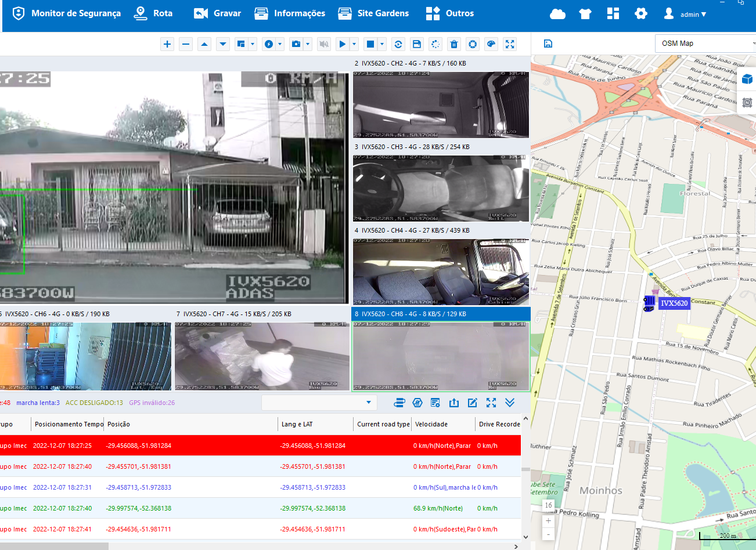756x550 pixels.
Task: Collapse panel with double chevron down icon
Action: click(510, 403)
